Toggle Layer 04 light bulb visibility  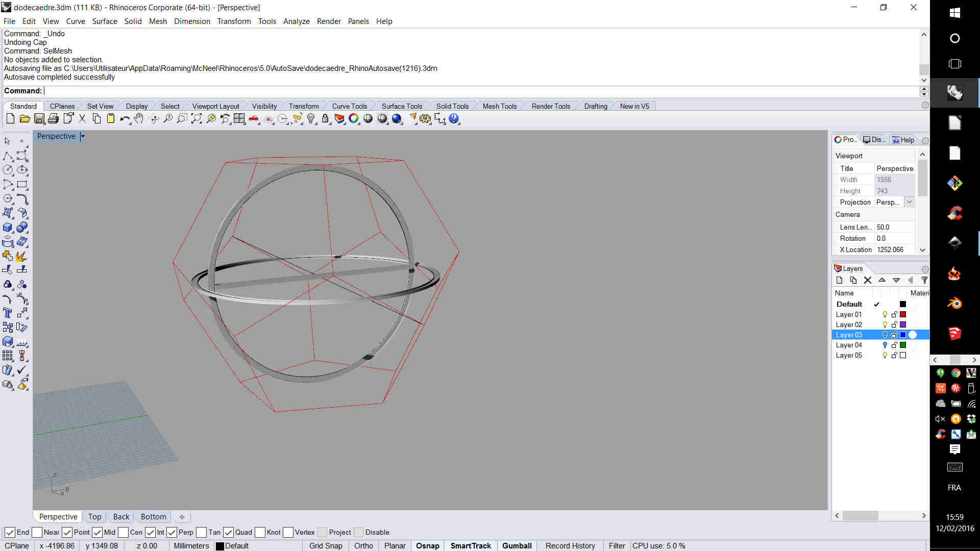click(885, 345)
